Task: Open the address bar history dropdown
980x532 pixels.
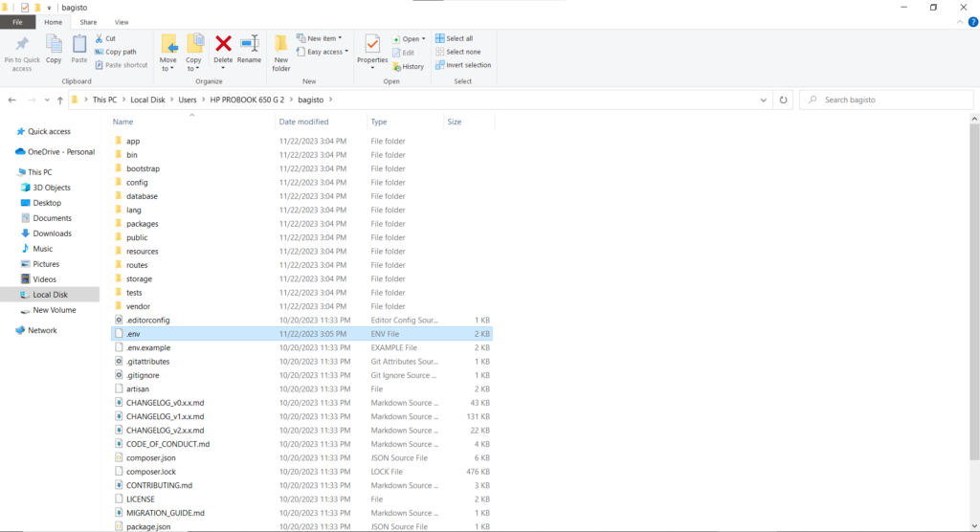Action: [763, 100]
